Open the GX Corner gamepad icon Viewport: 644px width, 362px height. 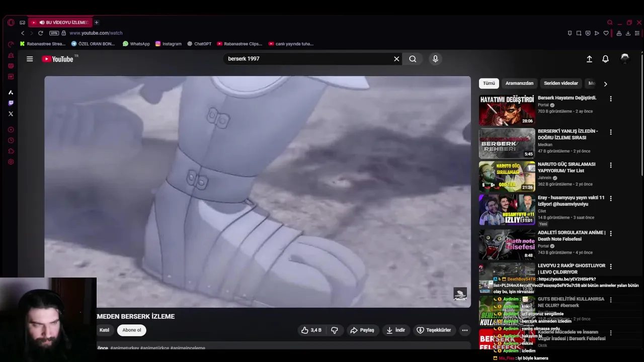[x=22, y=23]
